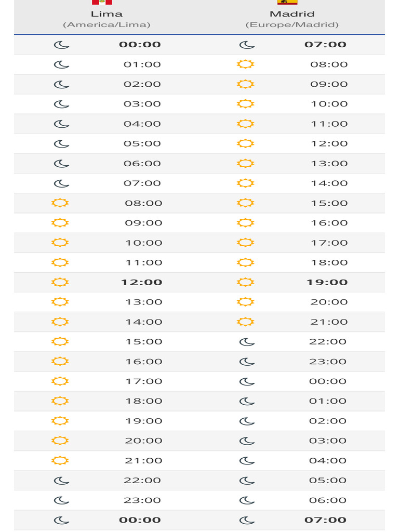This screenshot has width=399, height=532.
Task: Select the bold Madrid 19:00 time
Action: click(x=327, y=282)
